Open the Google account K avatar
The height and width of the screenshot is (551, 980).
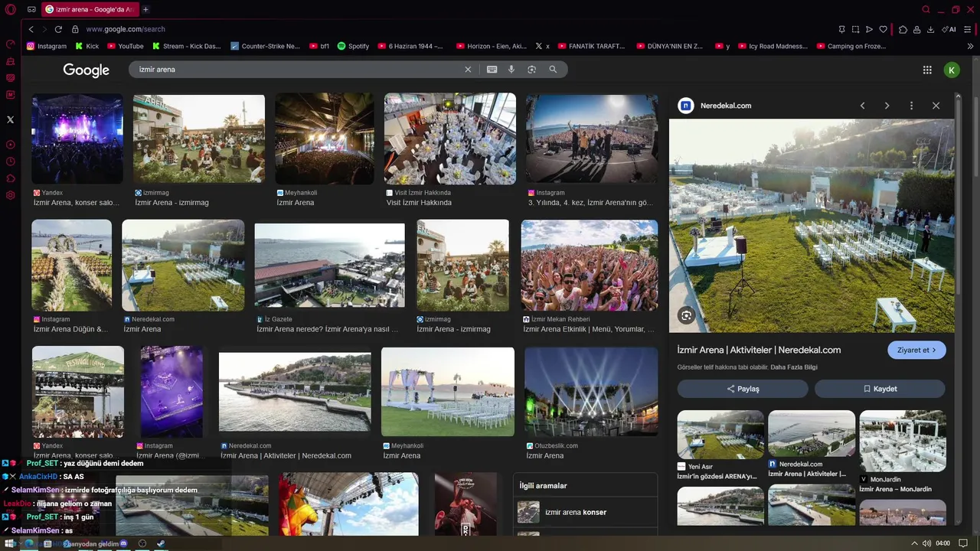[x=952, y=70]
